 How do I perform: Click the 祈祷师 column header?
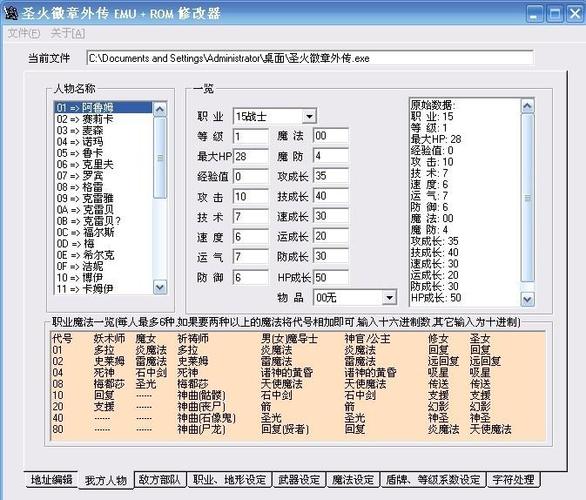[193, 339]
